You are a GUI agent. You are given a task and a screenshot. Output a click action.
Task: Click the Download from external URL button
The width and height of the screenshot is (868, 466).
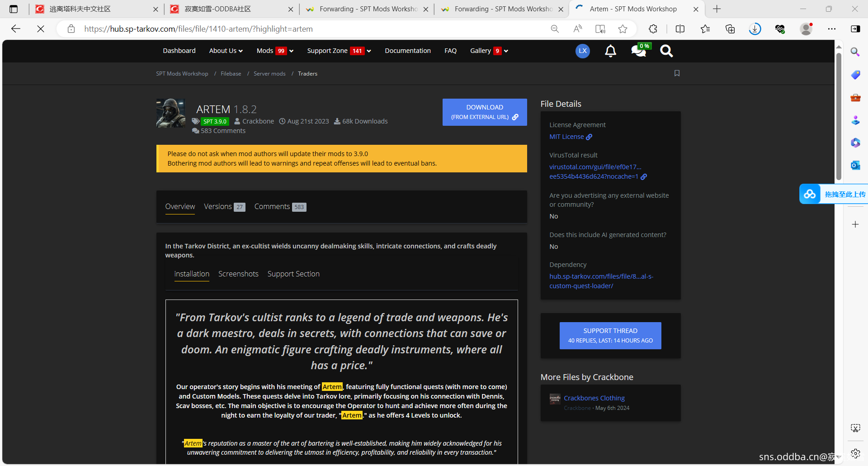[x=484, y=112]
